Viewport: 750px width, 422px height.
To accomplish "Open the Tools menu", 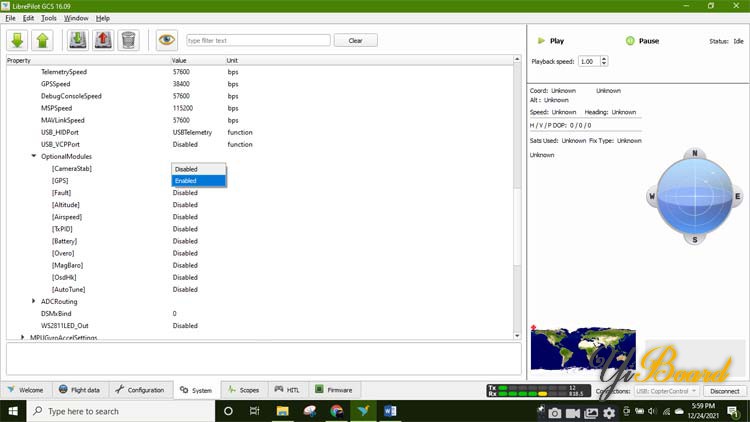I will (x=48, y=18).
